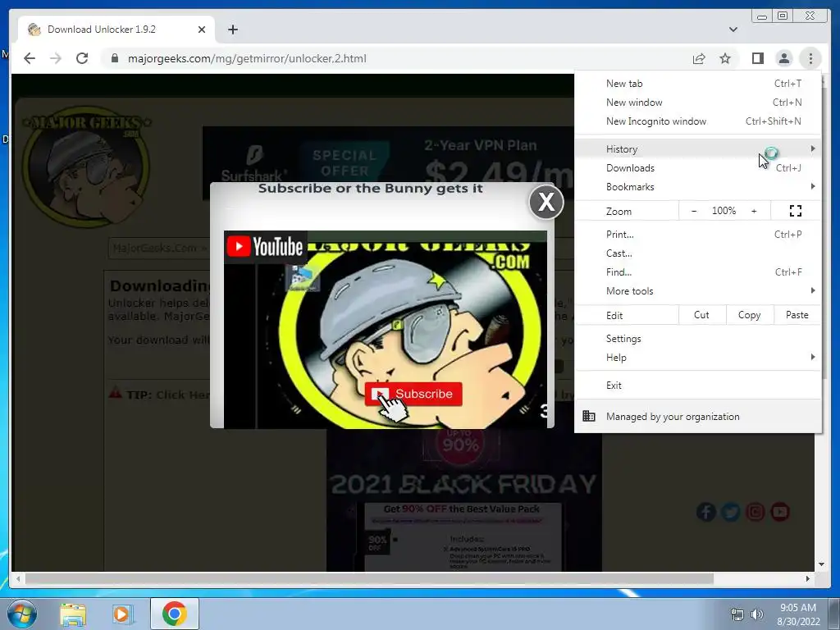This screenshot has width=840, height=630.
Task: Click Paste in Edit row
Action: (x=797, y=315)
